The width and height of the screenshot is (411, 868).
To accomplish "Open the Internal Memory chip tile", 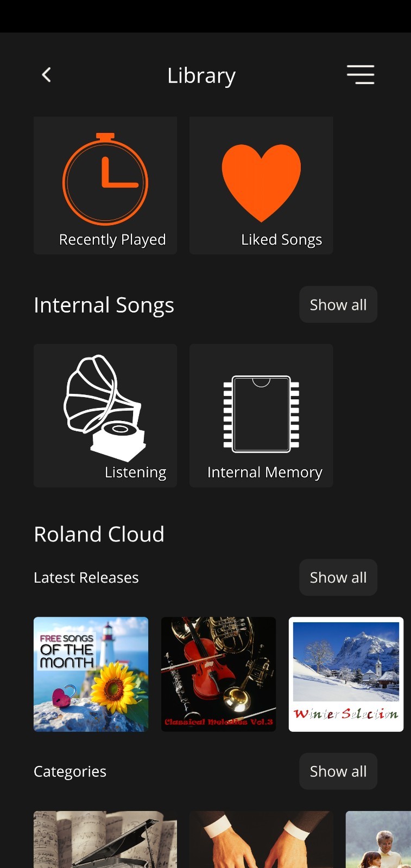I will [261, 416].
